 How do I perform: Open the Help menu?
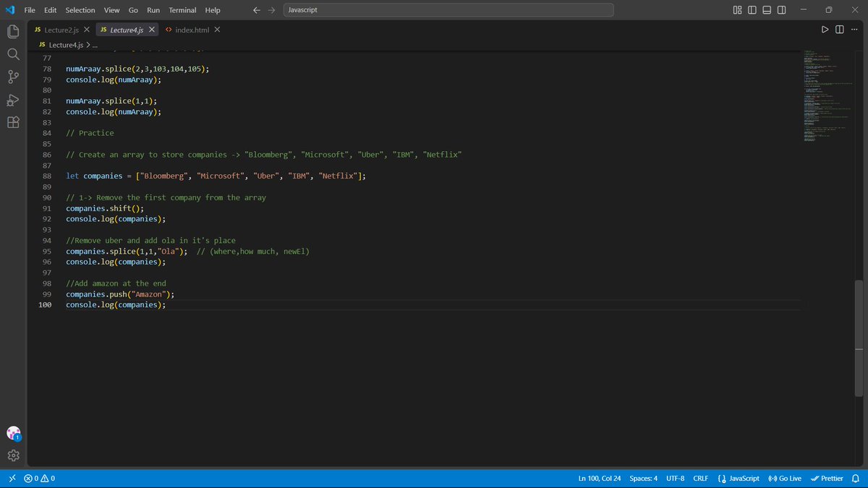tap(213, 10)
